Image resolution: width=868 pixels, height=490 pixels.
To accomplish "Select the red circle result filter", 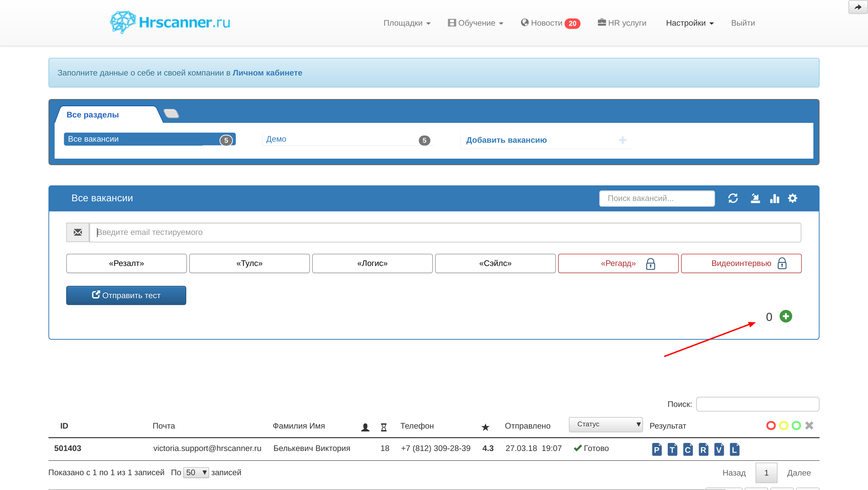I will click(771, 426).
